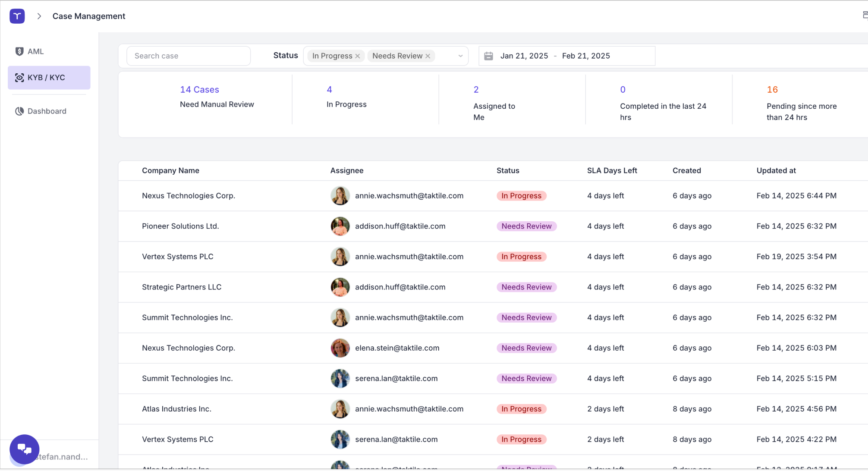The image size is (868, 471).
Task: Click the Search case field
Action: (189, 56)
